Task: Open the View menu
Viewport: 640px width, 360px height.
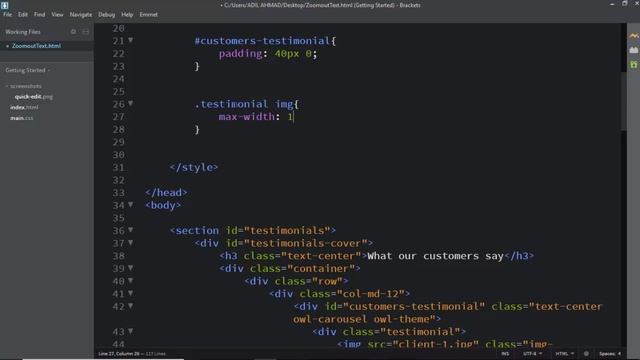Action: (x=57, y=14)
